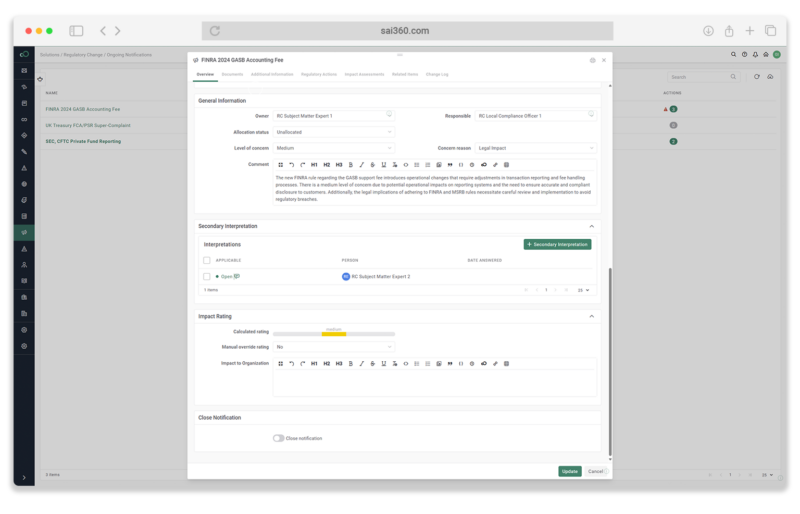Insert blockquote in Comment editor
The image size is (800, 514).
449,165
